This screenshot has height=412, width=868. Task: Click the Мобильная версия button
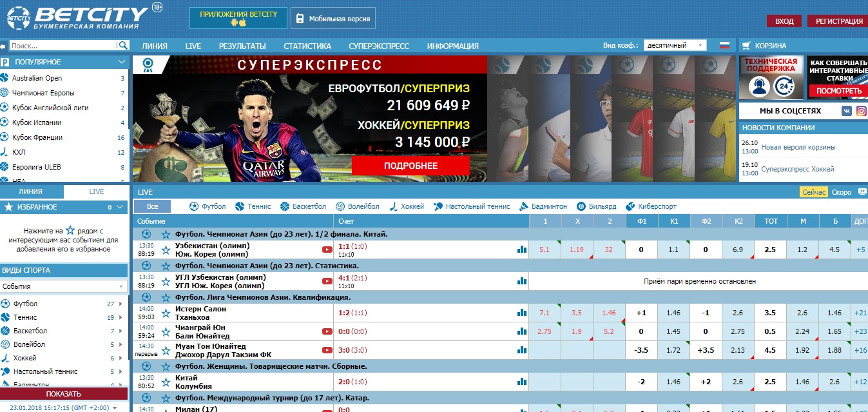click(x=333, y=19)
